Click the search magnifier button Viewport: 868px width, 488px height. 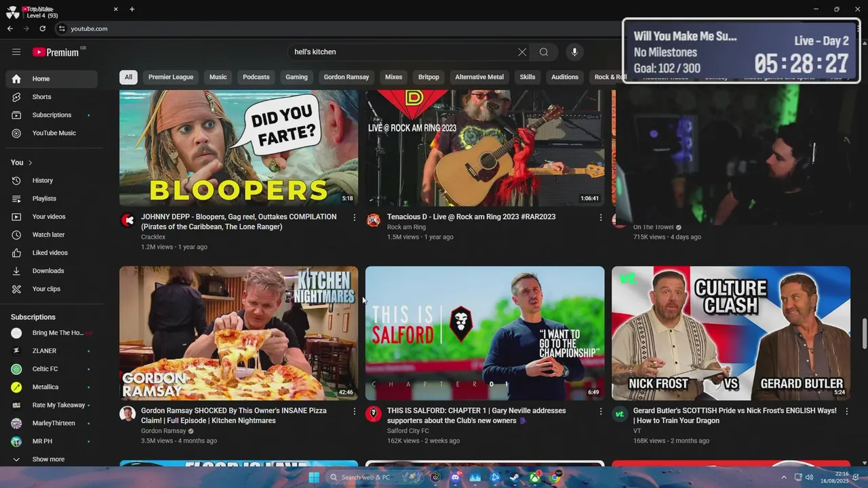(x=544, y=52)
